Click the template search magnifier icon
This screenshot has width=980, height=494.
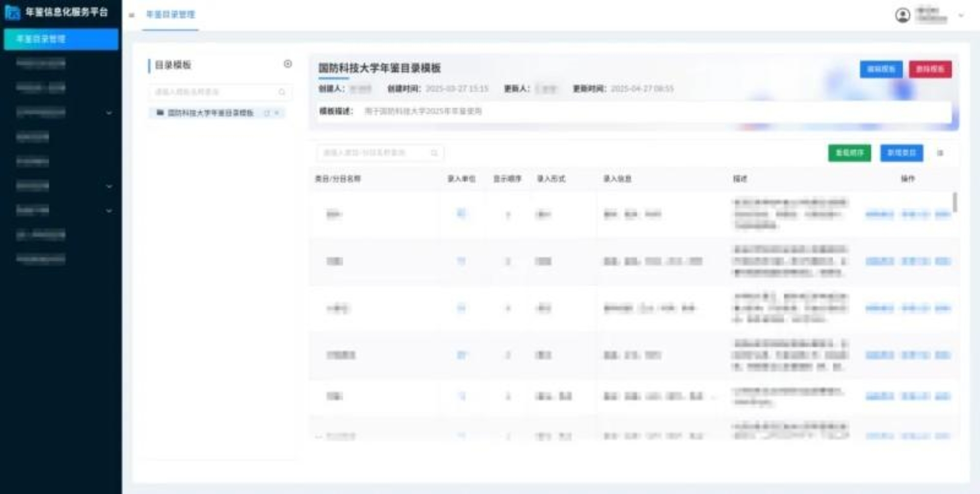tap(282, 92)
